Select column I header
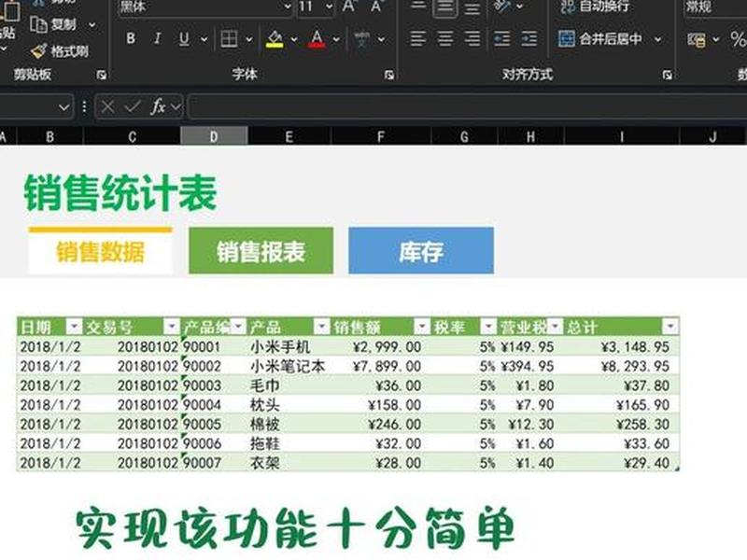This screenshot has height=560, width=747. tap(622, 137)
